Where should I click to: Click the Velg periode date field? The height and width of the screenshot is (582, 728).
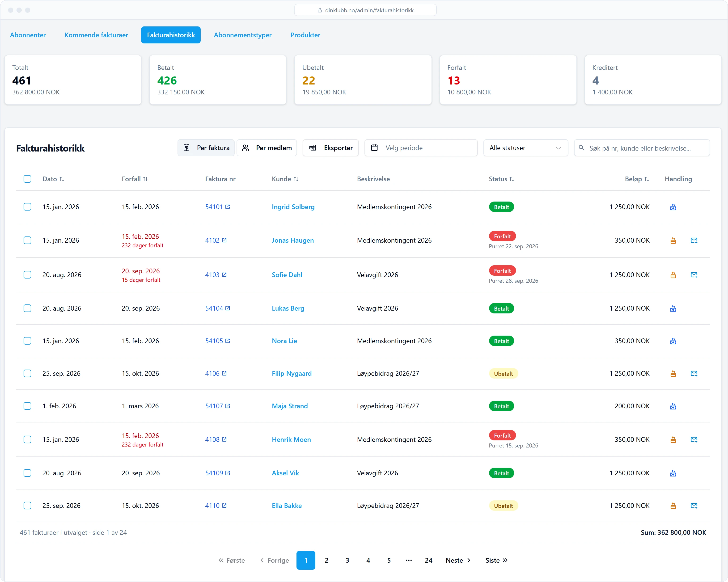pos(421,148)
